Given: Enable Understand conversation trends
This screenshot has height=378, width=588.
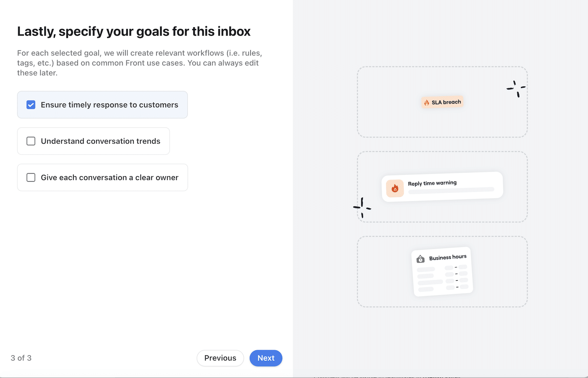Looking at the screenshot, I should pos(31,141).
